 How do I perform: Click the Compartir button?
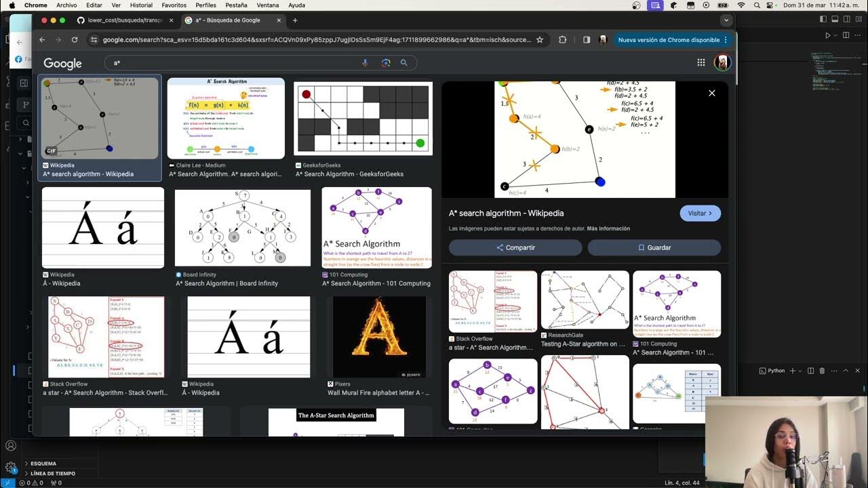[515, 247]
